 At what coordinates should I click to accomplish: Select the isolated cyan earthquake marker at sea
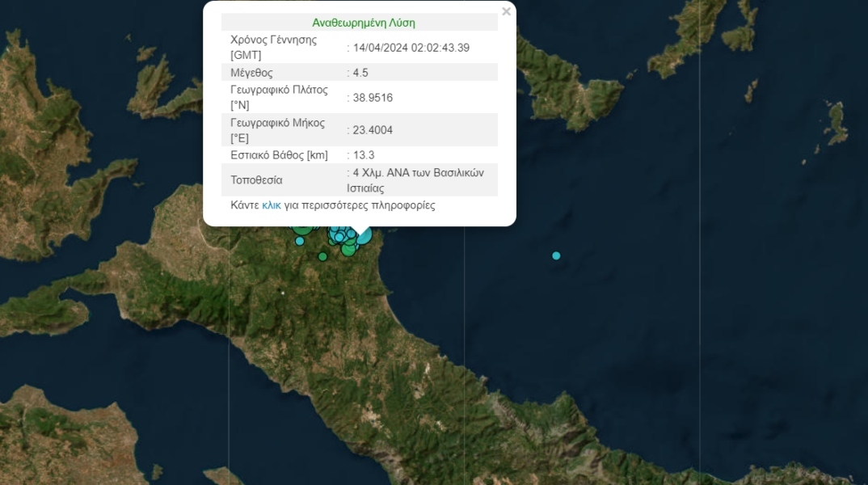click(556, 255)
